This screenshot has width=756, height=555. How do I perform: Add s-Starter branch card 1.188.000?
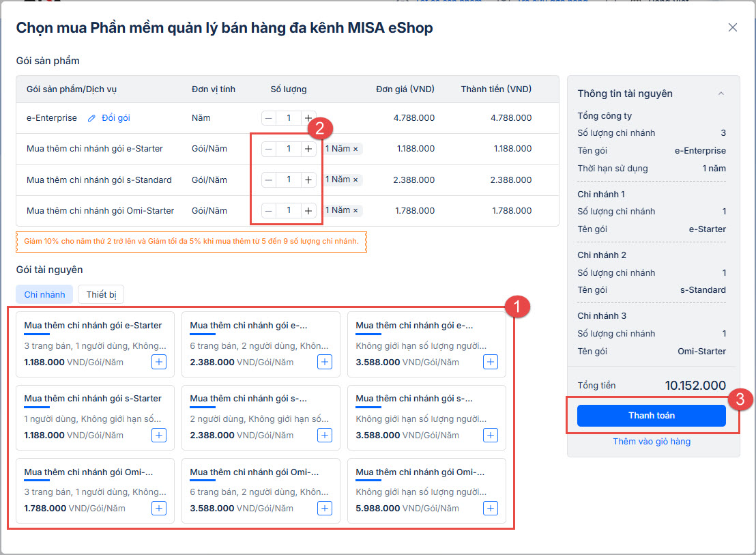(159, 436)
